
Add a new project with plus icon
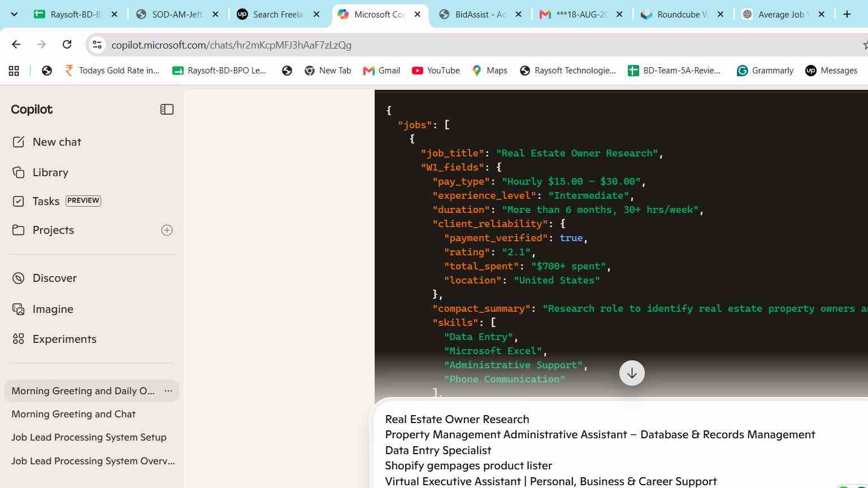[167, 230]
